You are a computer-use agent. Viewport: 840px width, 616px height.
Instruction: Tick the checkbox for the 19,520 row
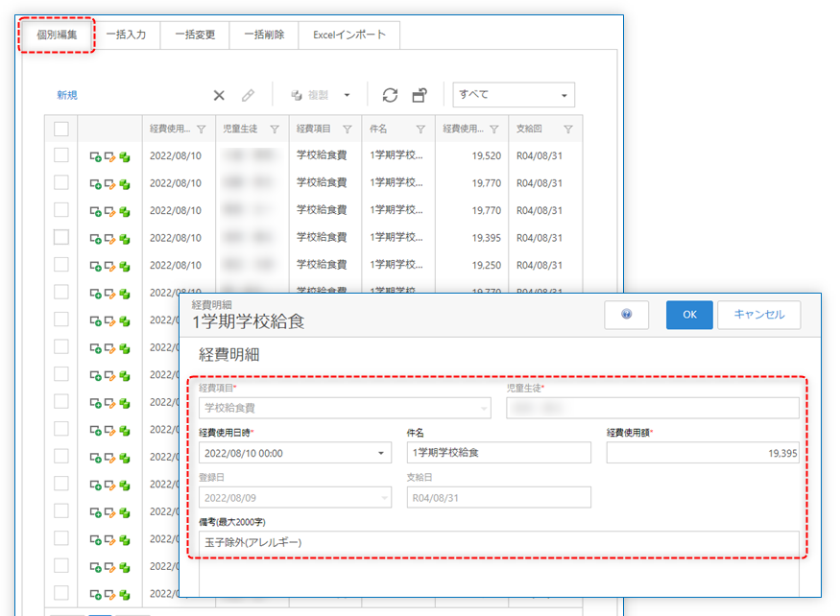click(x=61, y=155)
